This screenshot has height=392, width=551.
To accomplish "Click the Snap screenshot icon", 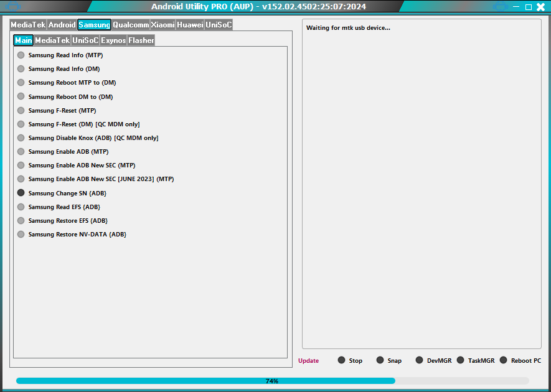I will 380,360.
